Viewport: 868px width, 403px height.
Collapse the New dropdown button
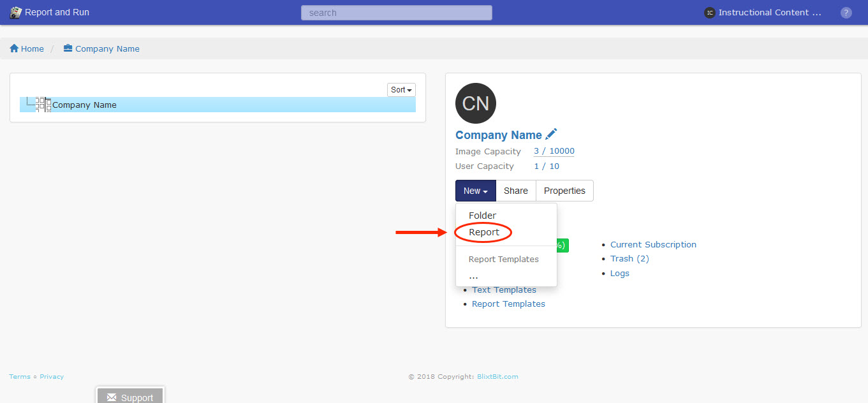coord(475,191)
